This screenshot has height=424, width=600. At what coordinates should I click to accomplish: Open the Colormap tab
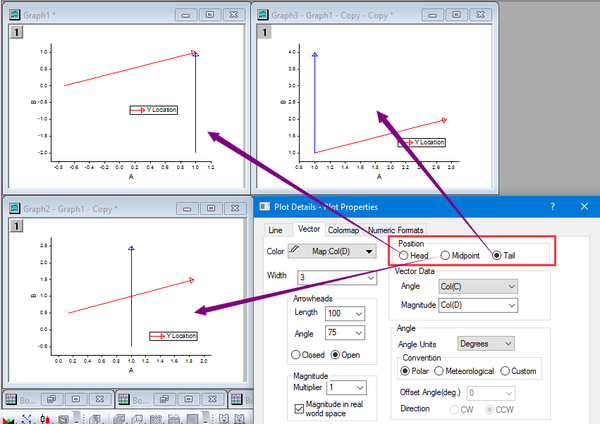[x=343, y=230]
